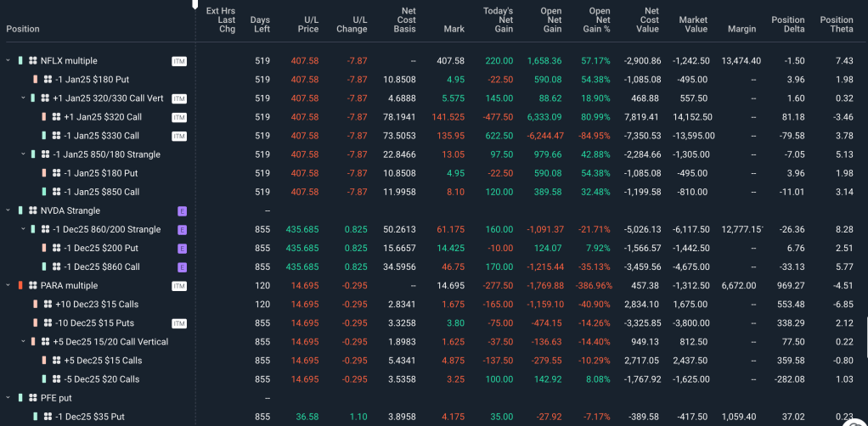868x426 pixels.
Task: Click the grid icon beside PFE put
Action: (32, 397)
